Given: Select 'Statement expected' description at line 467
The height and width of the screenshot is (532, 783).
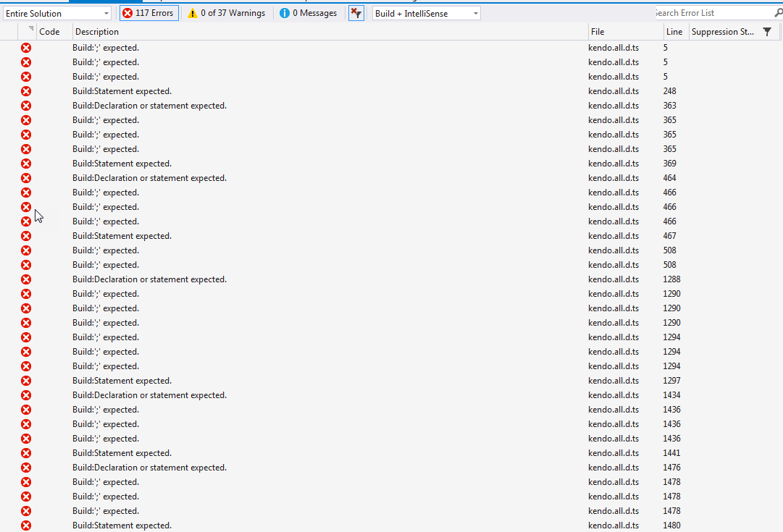Looking at the screenshot, I should coord(122,236).
